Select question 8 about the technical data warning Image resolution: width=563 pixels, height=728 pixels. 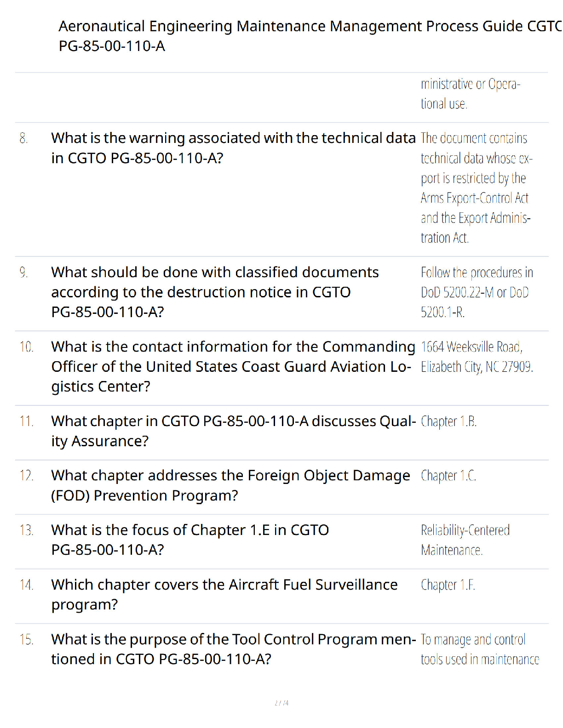(x=233, y=148)
